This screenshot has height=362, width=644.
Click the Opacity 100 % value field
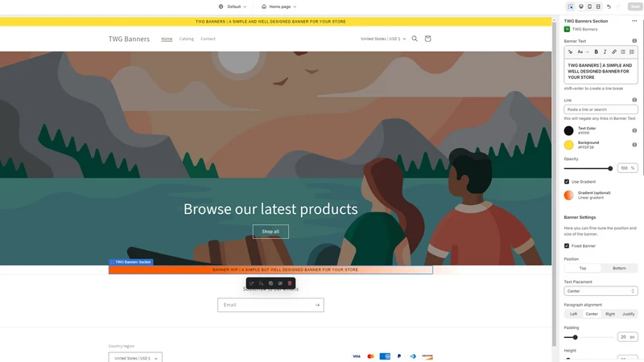click(627, 168)
